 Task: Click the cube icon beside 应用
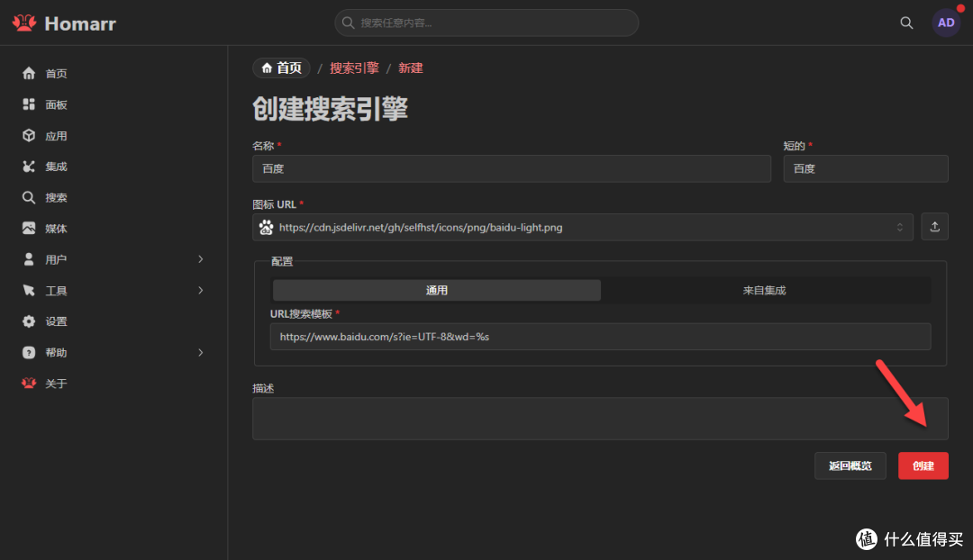(29, 135)
